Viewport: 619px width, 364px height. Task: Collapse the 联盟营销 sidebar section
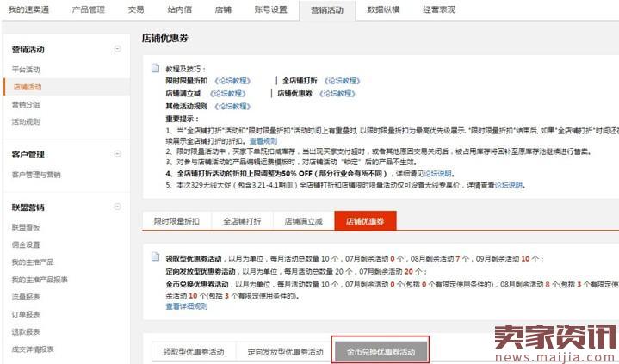click(117, 207)
